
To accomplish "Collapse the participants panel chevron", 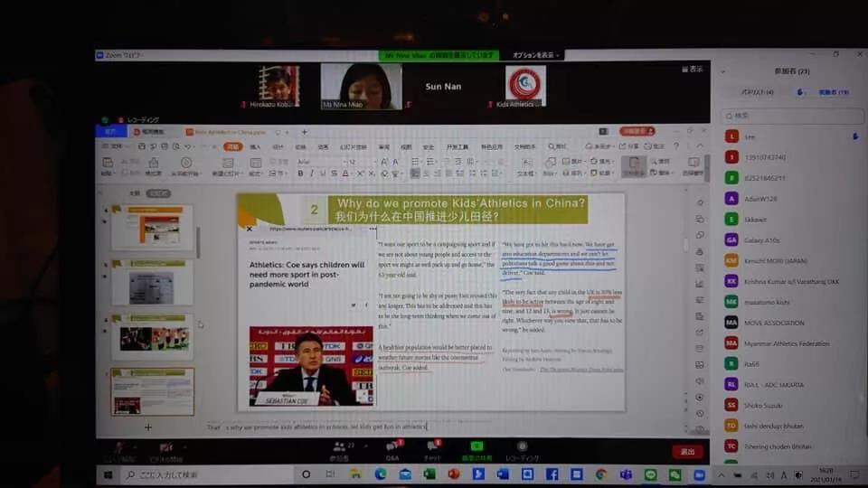I will click(x=723, y=70).
